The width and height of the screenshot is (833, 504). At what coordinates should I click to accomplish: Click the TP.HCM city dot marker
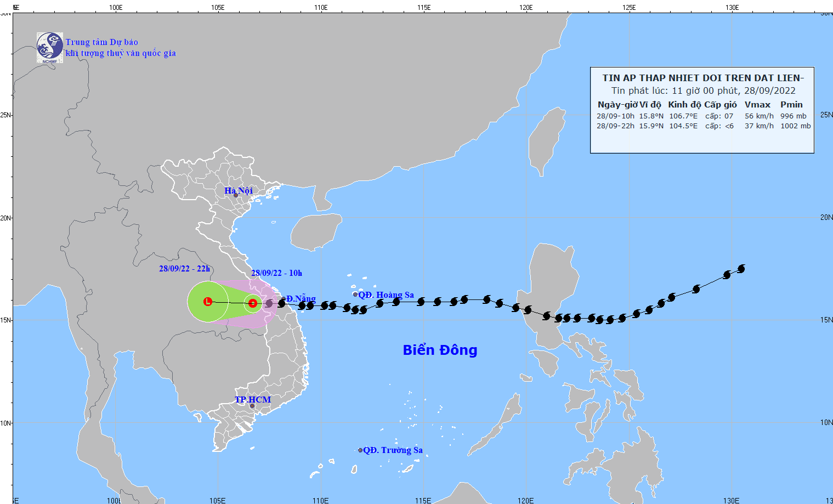coord(252,406)
